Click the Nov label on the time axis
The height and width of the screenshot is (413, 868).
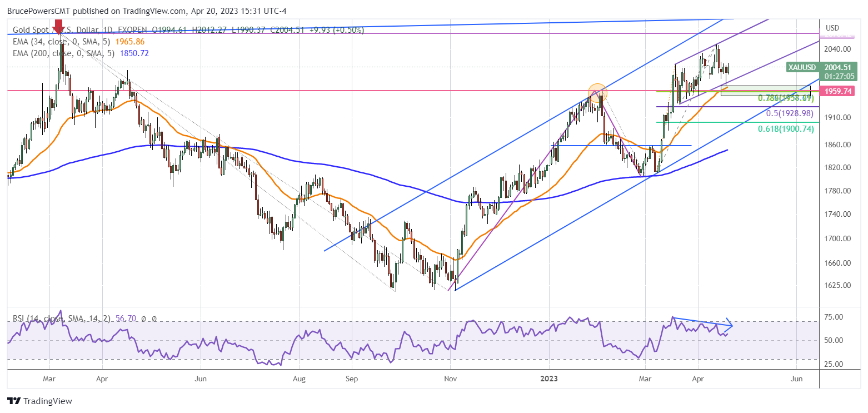[x=451, y=379]
